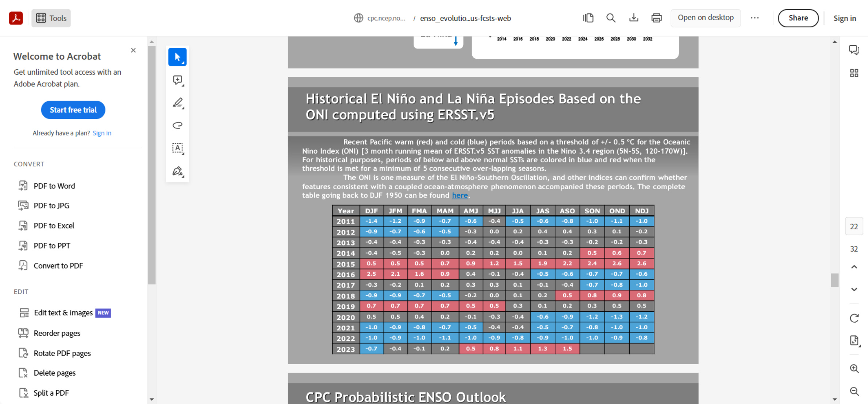868x404 pixels.
Task: Click the 2023 year row header
Action: tap(346, 349)
